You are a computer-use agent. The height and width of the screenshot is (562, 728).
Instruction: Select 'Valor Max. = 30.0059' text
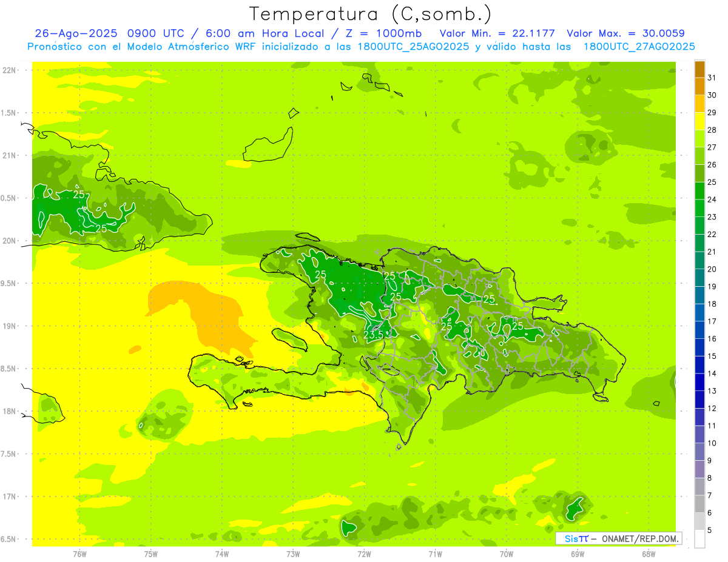click(626, 33)
